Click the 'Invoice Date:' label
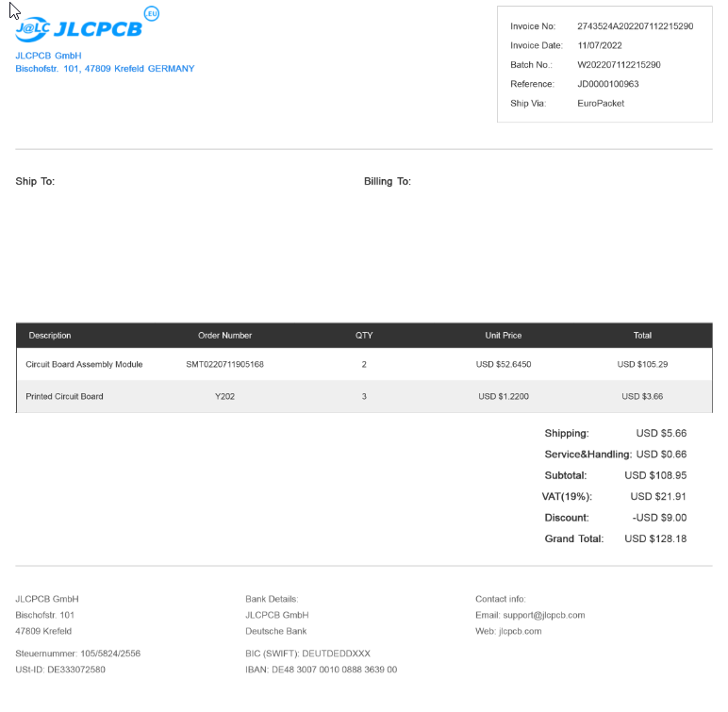728x712 pixels. pyautogui.click(x=537, y=45)
